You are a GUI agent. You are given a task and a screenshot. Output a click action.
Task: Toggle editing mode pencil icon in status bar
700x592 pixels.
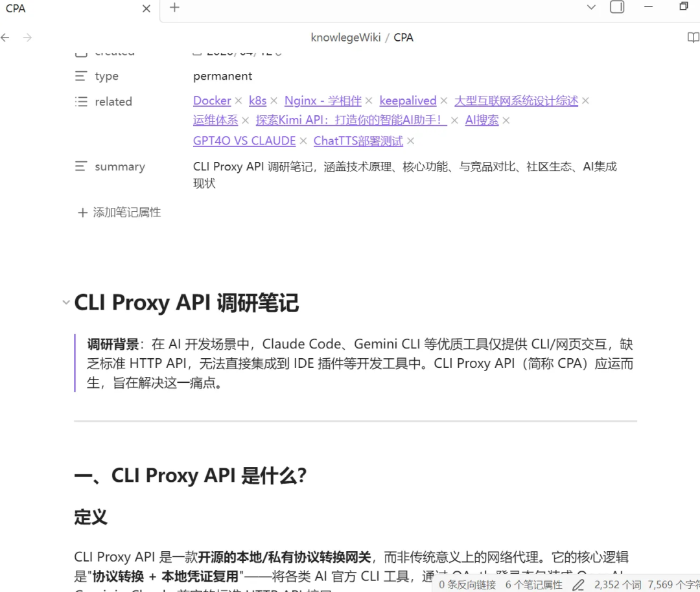[578, 585]
